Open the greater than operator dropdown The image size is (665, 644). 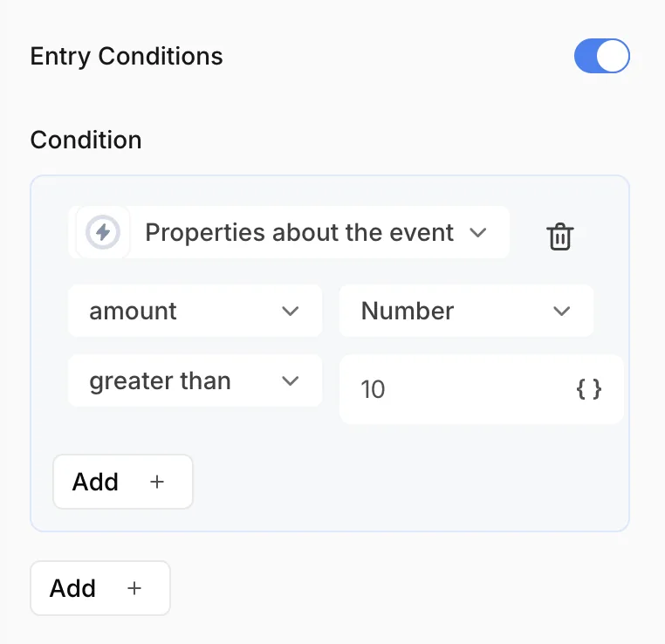[x=195, y=380]
